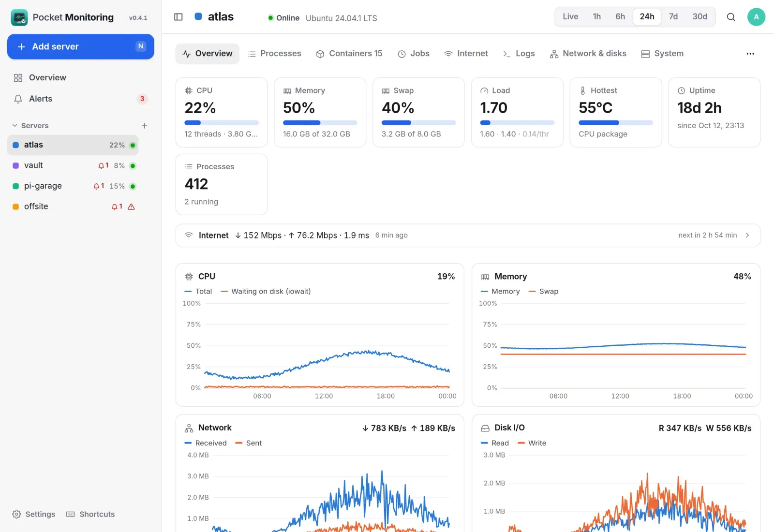Click the Disk I/O chart icon
The height and width of the screenshot is (532, 774).
pos(485,428)
